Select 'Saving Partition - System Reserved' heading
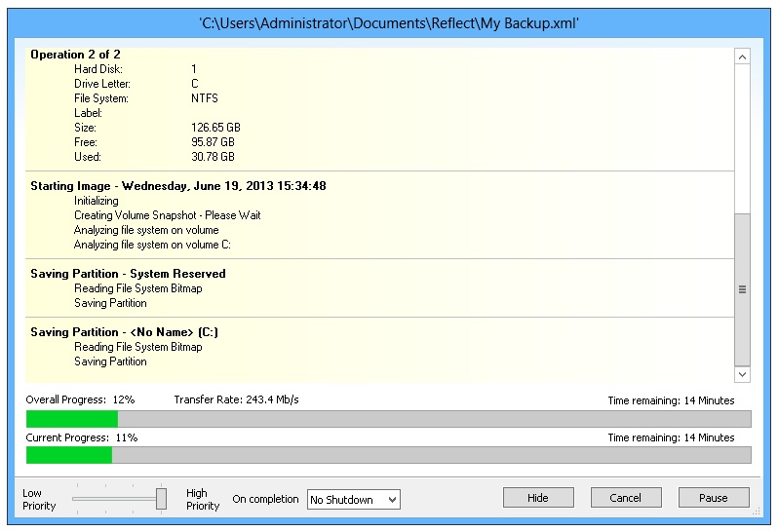This screenshot has width=778, height=532. click(128, 274)
